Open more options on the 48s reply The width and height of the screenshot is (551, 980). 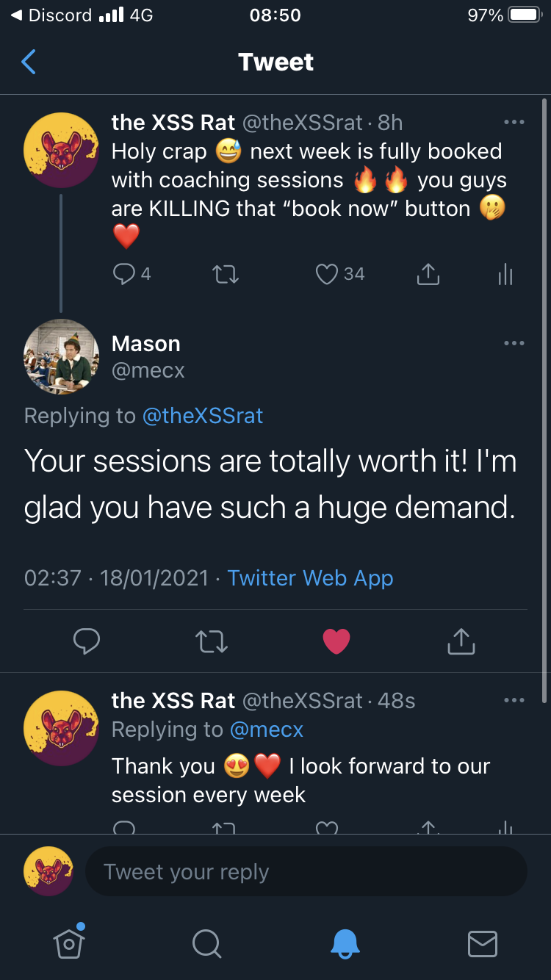click(x=514, y=700)
